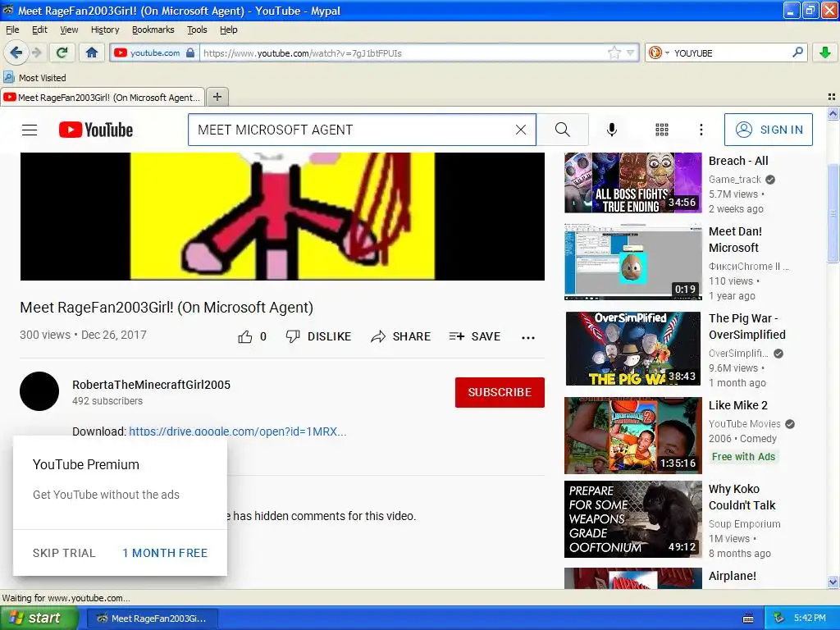This screenshot has height=630, width=840.
Task: Open the URL history dropdown arrow
Action: pyautogui.click(x=631, y=52)
